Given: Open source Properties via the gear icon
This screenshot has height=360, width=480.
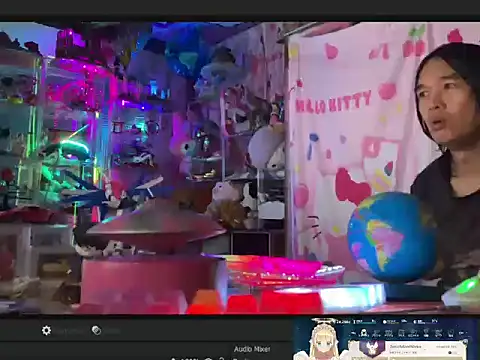Looking at the screenshot, I should point(46,330).
